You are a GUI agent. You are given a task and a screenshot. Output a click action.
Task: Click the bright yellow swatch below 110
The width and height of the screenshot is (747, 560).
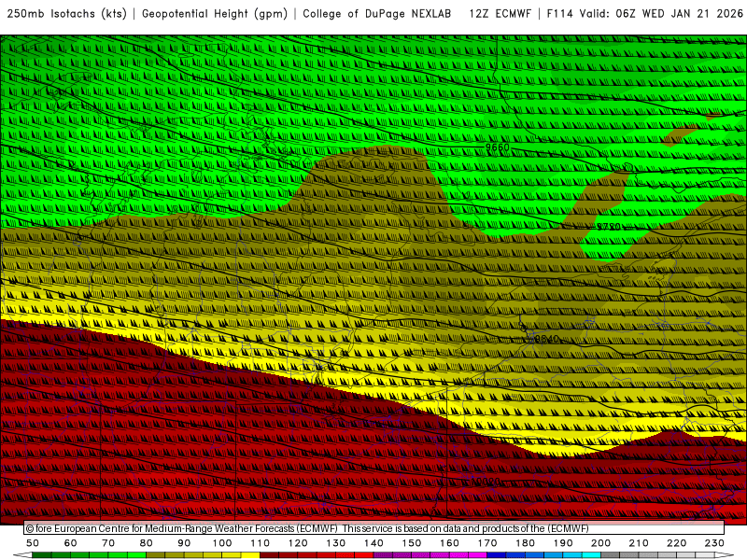click(250, 554)
